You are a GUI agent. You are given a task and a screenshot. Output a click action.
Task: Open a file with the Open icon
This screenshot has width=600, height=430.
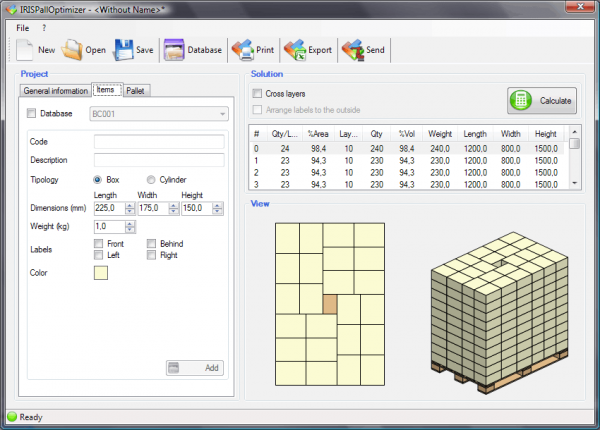click(x=72, y=48)
